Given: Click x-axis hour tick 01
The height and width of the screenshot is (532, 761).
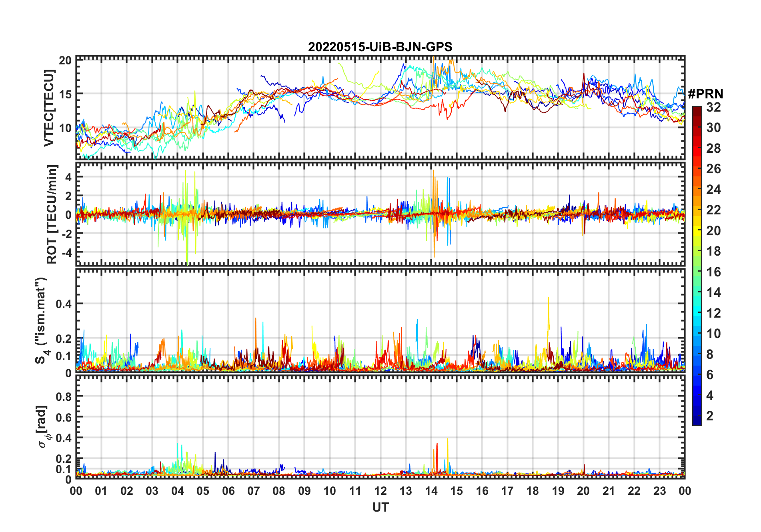Looking at the screenshot, I should point(101,491).
